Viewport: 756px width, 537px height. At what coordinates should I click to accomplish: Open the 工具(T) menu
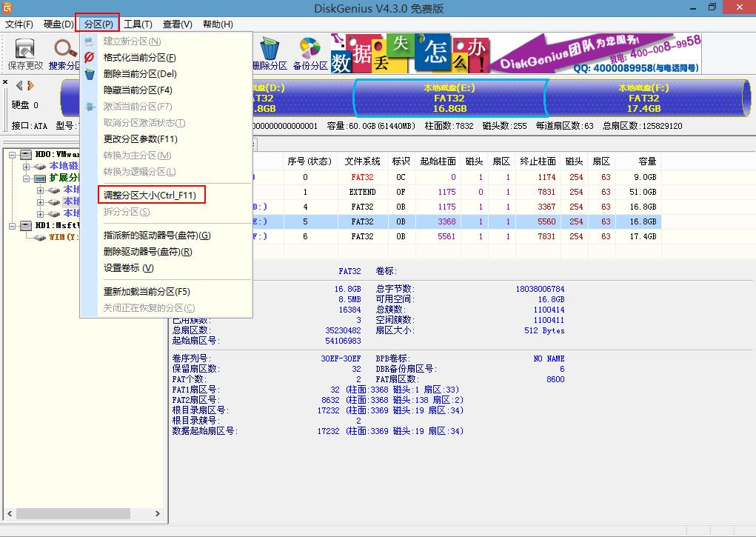138,24
